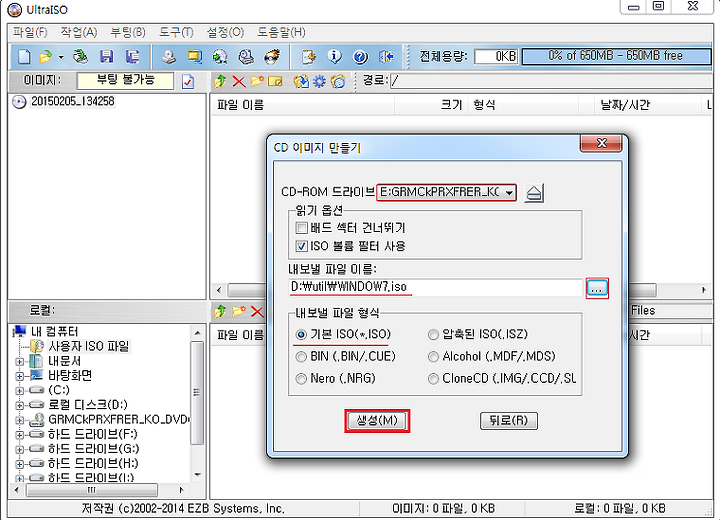The height and width of the screenshot is (520, 720).
Task: Expand the 하드 드라이브(G:) node
Action: [20, 449]
